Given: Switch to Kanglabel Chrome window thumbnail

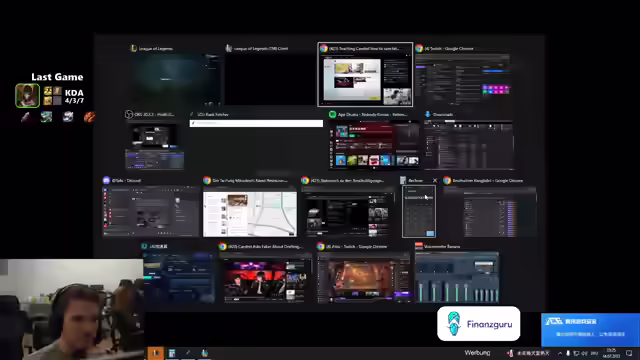Looking at the screenshot, I should point(490,211).
